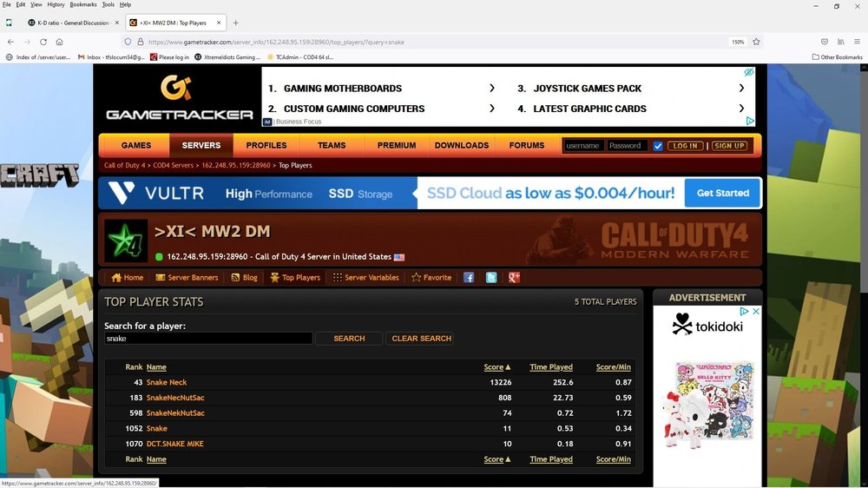
Task: Toggle the remember me checkbox by login
Action: pyautogui.click(x=658, y=146)
